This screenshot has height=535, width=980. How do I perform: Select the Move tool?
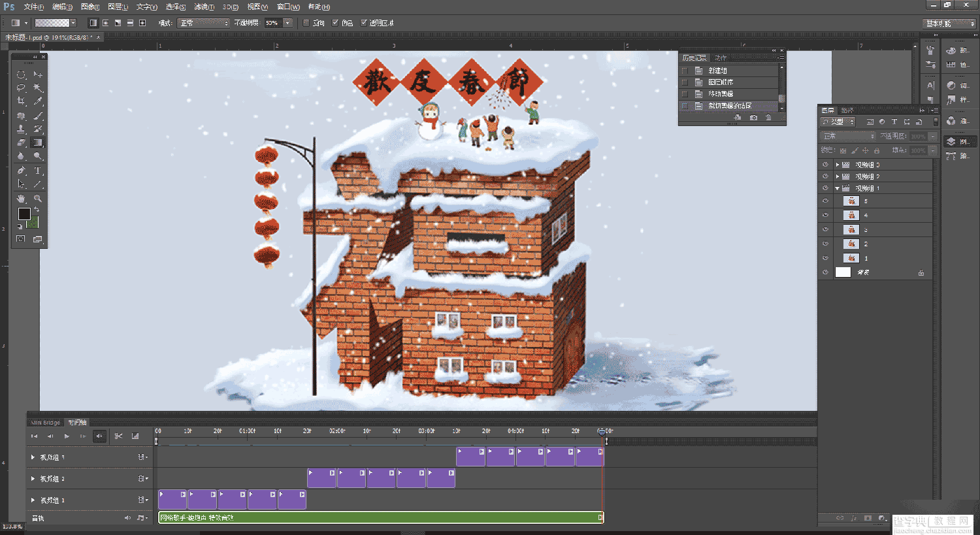[x=38, y=74]
